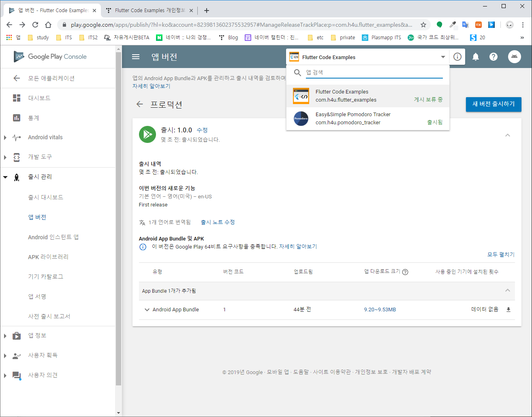Expand the 앱 정보 section
This screenshot has width=532, height=417.
(5, 336)
